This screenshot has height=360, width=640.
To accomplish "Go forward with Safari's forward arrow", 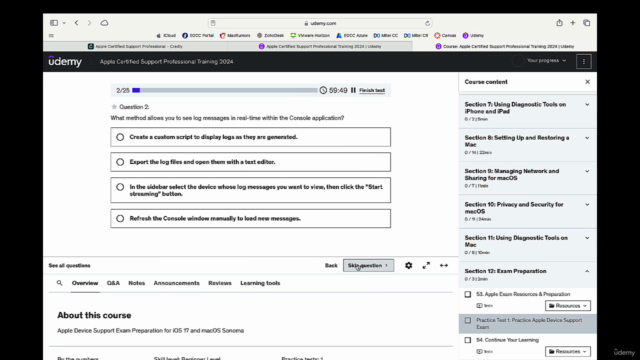I will point(89,23).
